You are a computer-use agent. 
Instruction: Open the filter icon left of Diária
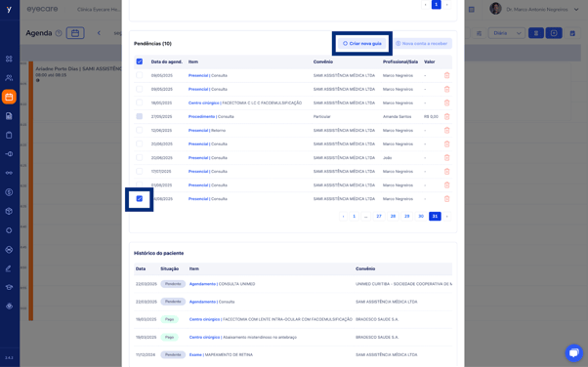[479, 33]
